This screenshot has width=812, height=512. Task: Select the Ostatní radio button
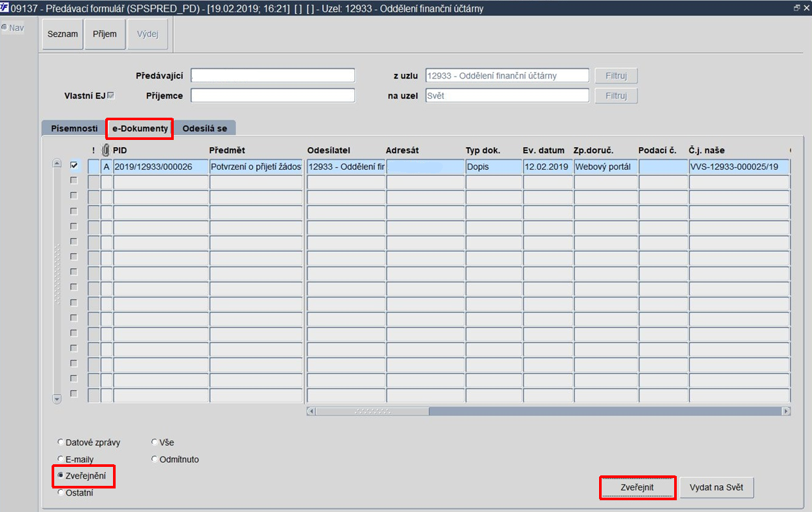click(61, 493)
